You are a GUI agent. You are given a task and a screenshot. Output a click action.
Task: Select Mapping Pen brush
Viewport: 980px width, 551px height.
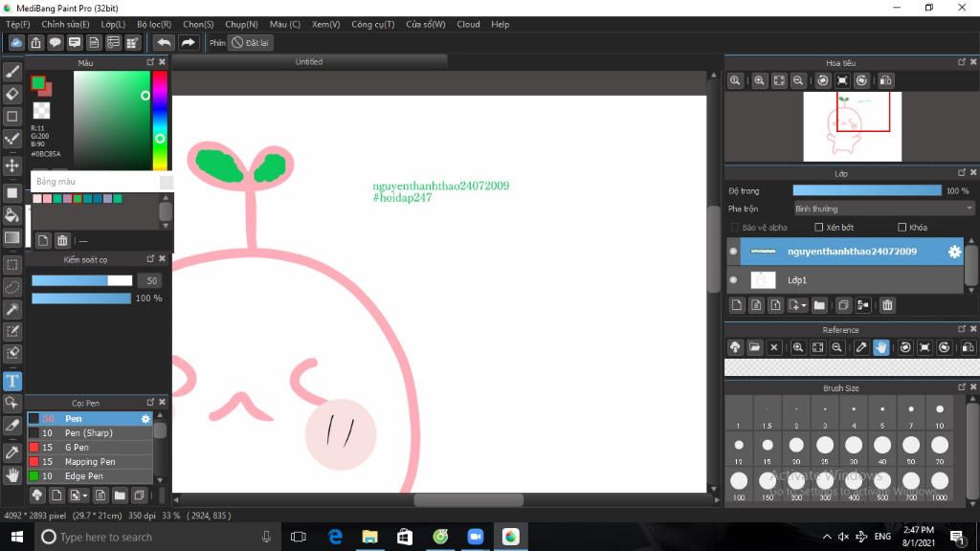(x=89, y=462)
